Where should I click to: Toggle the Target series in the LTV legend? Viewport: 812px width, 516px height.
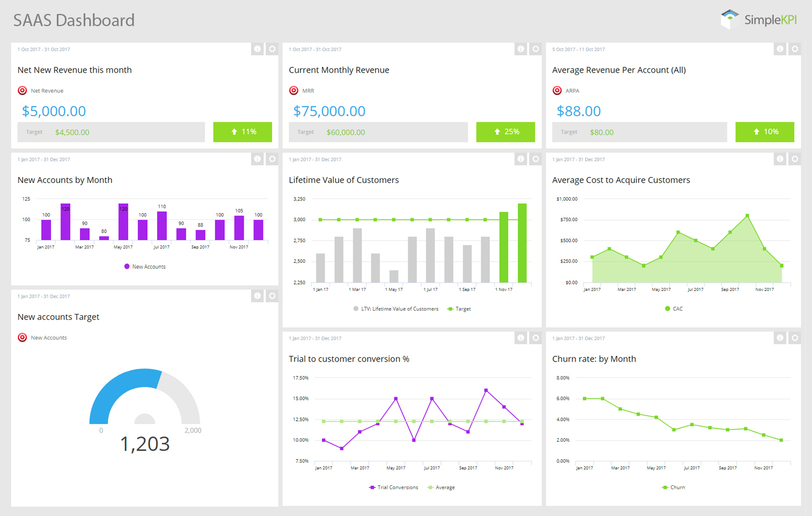tap(458, 309)
